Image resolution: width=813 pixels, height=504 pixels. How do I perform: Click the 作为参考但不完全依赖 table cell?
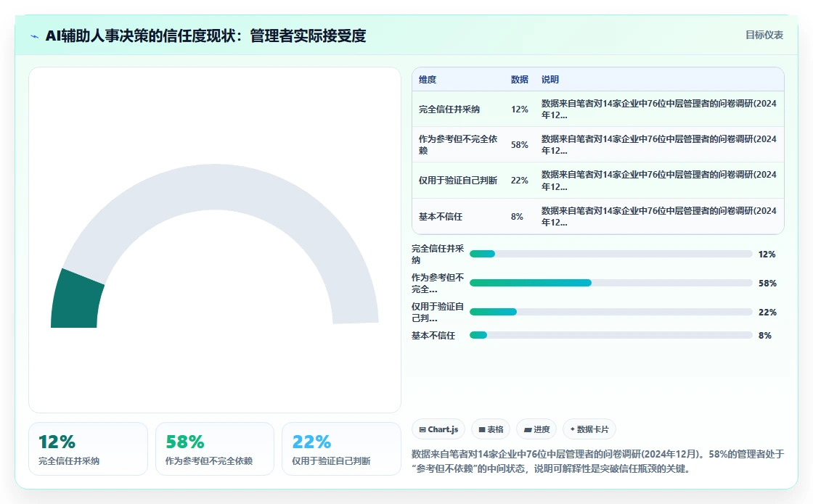tap(458, 144)
